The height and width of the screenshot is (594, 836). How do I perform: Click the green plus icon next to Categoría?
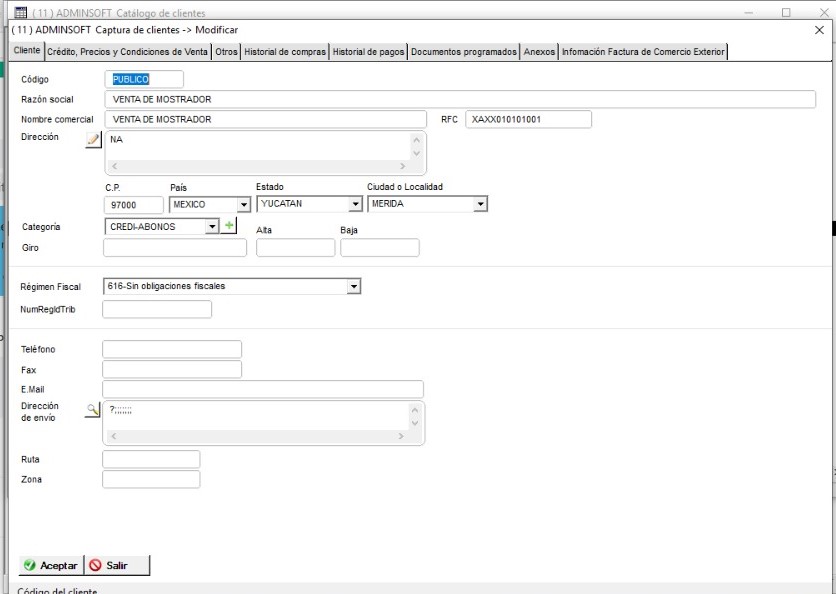(229, 227)
